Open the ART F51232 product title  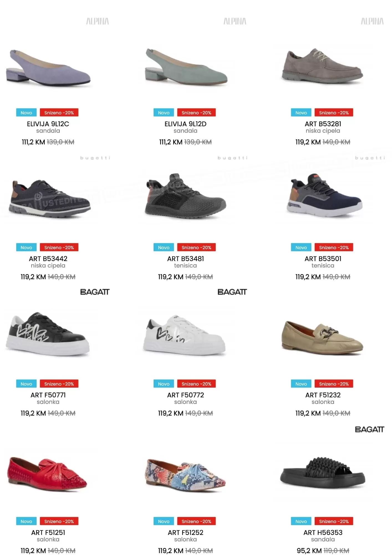323,395
